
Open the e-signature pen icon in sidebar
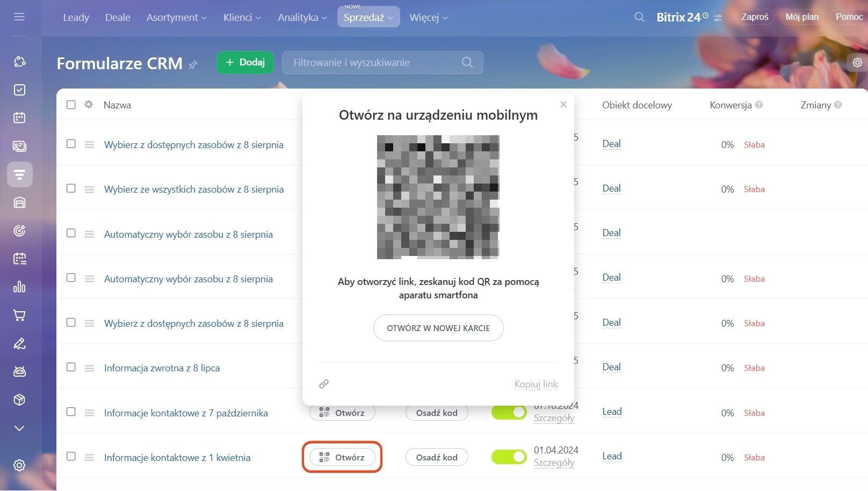19,343
